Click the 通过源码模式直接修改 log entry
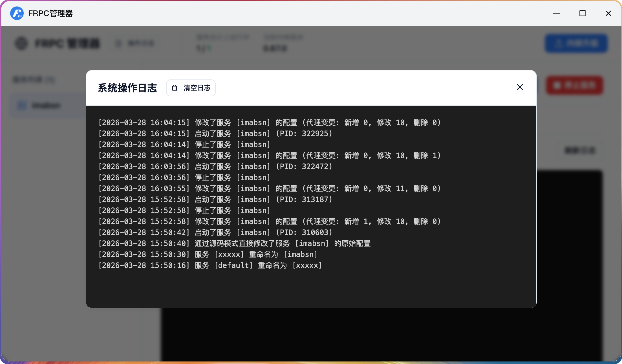 point(234,243)
